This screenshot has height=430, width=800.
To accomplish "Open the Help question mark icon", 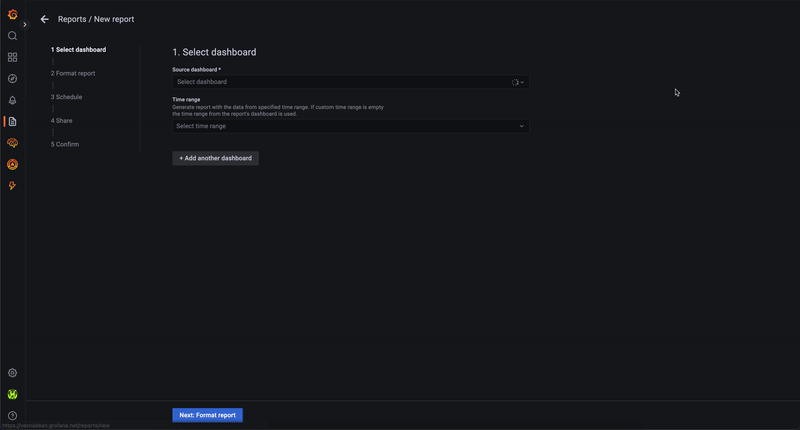I will coord(12,415).
